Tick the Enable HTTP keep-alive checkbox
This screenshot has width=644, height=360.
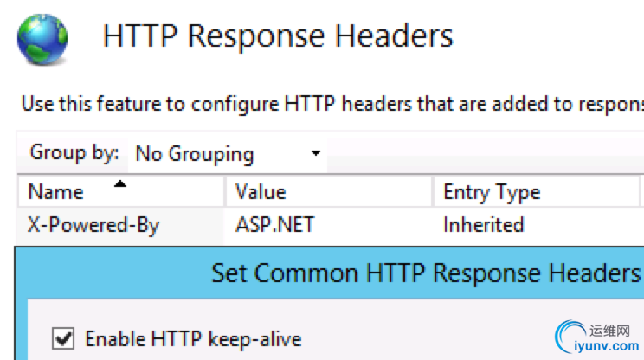(x=63, y=338)
